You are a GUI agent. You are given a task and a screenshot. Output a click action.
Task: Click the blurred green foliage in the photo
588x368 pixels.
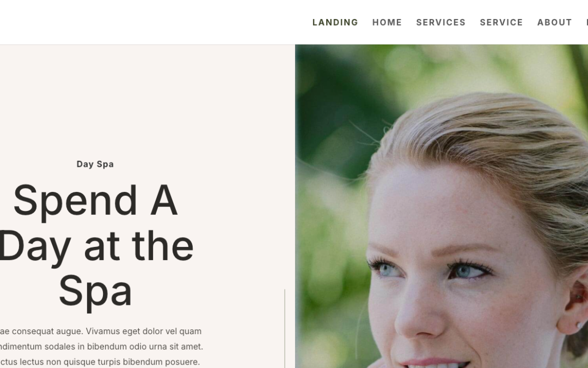tap(330, 225)
